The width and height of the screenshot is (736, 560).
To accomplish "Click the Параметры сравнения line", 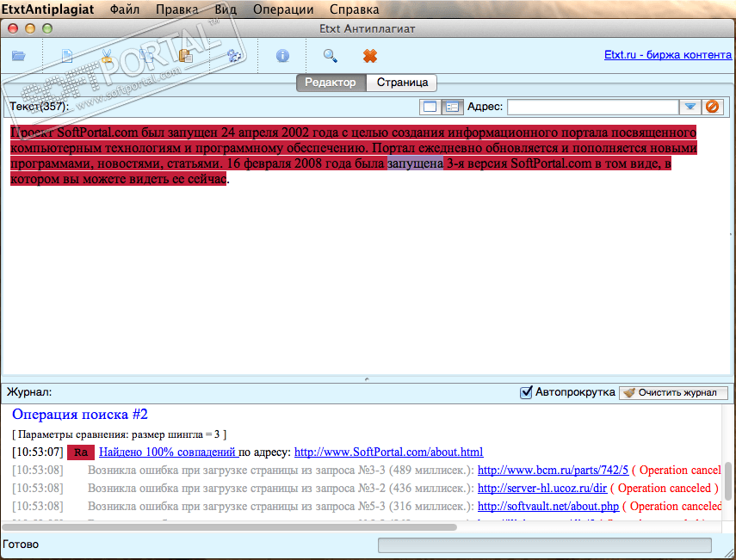I will click(x=120, y=434).
